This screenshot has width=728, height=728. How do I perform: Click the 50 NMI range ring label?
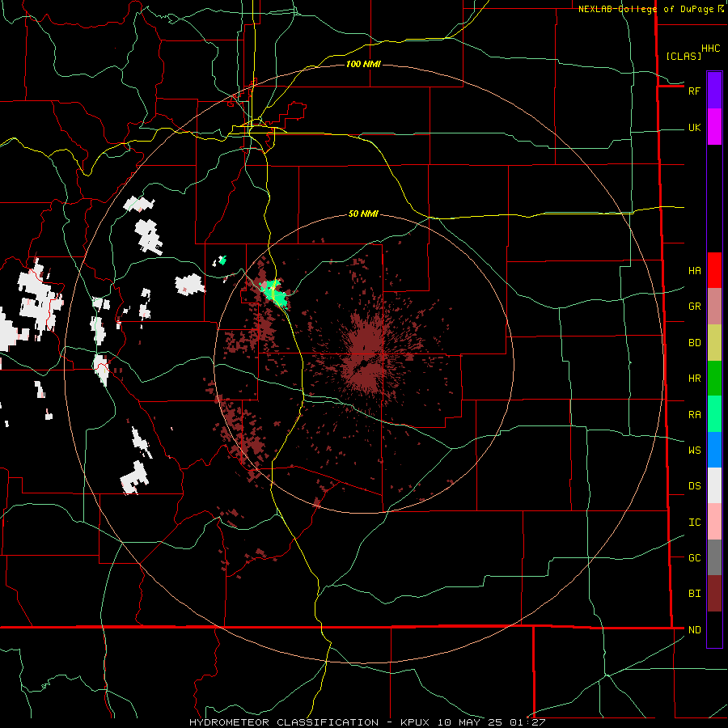[x=363, y=214]
